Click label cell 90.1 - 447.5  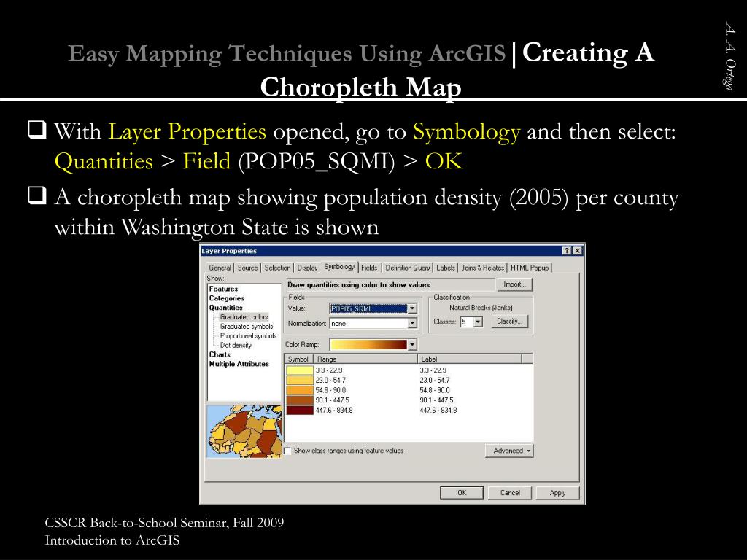click(x=436, y=400)
